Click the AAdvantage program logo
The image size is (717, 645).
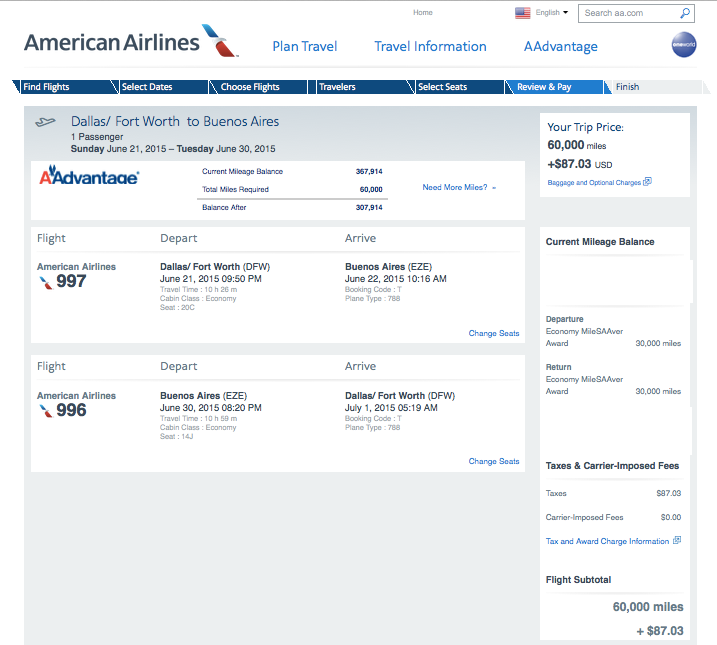[x=89, y=177]
